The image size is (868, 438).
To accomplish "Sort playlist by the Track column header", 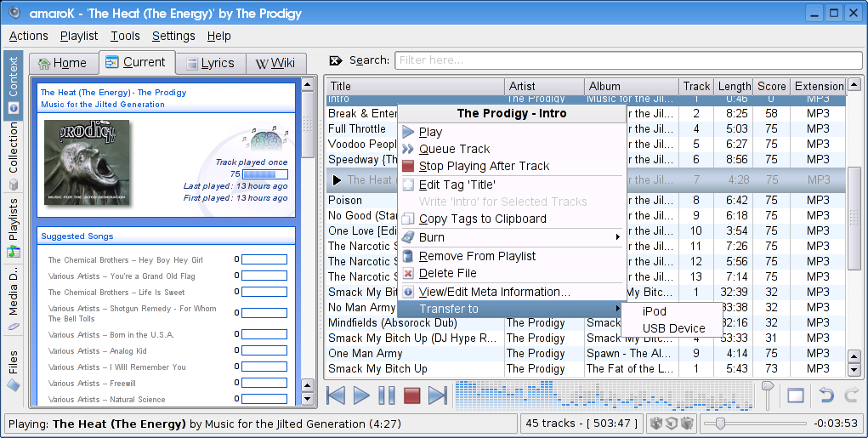I will [696, 87].
